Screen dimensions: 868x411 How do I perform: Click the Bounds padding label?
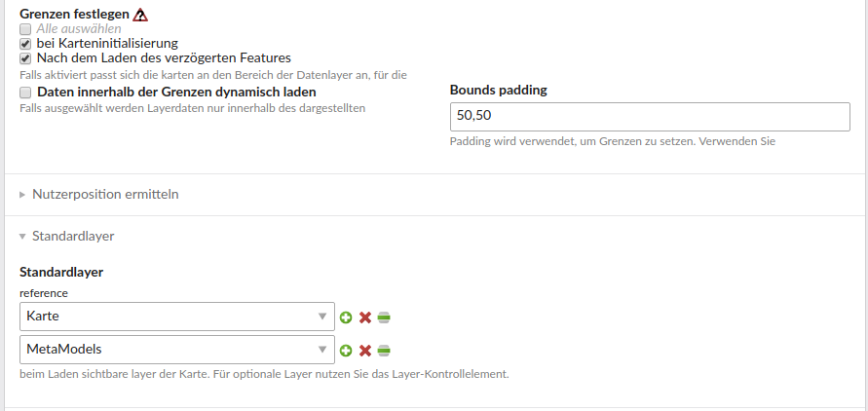[x=499, y=91]
